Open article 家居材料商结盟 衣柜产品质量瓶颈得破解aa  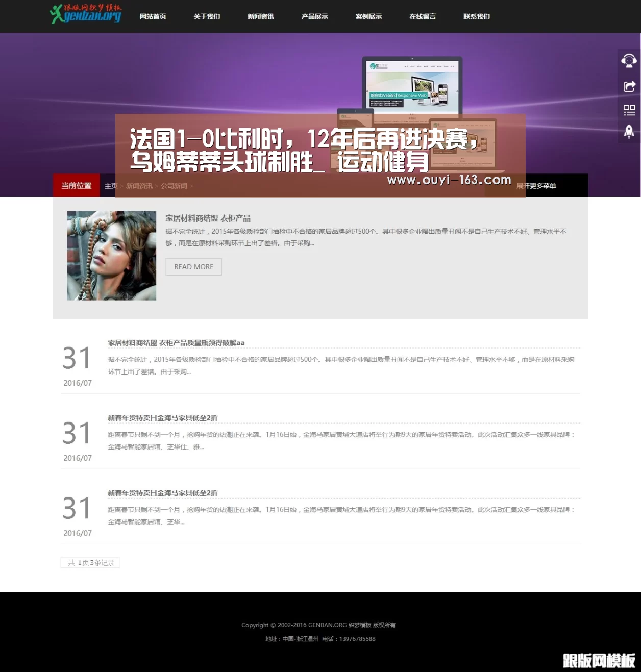click(176, 343)
